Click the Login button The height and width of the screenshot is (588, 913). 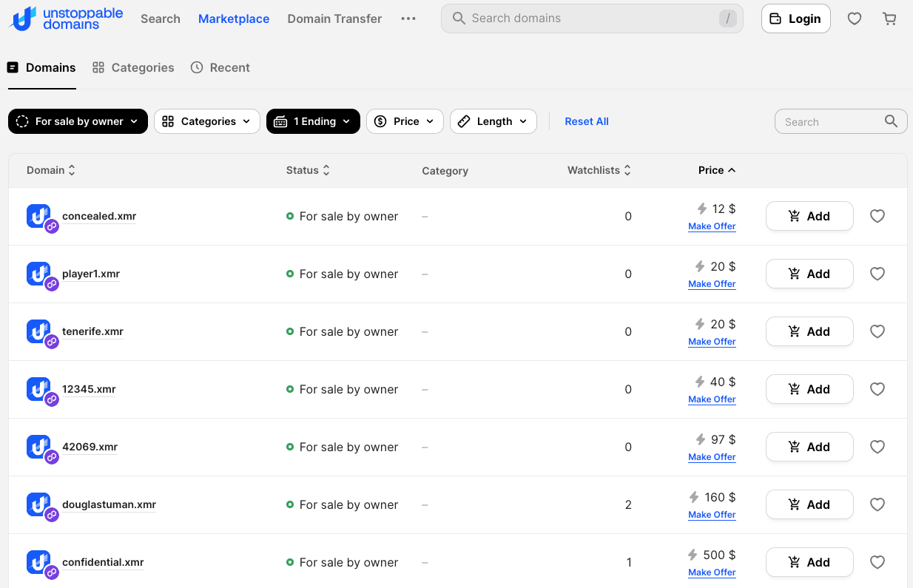(796, 18)
